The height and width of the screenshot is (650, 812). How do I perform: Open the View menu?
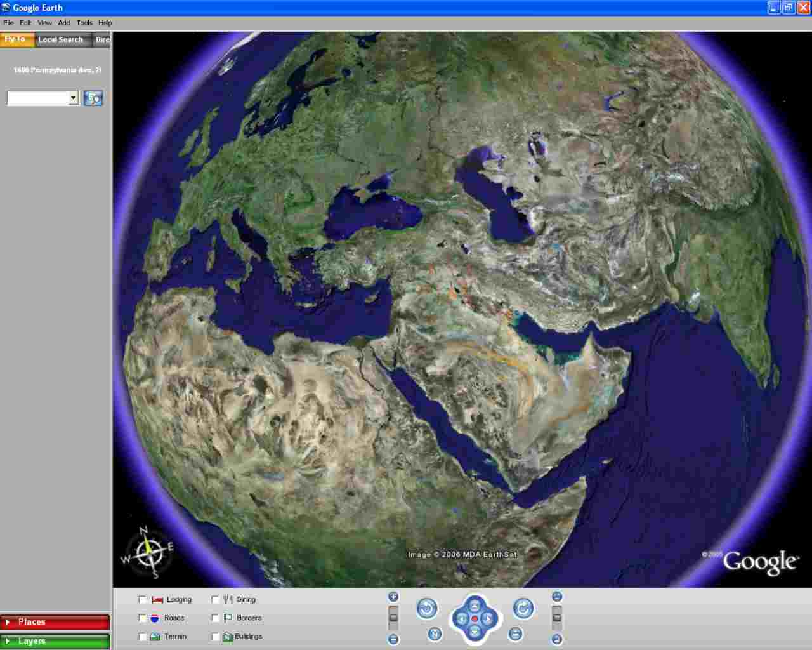[44, 23]
